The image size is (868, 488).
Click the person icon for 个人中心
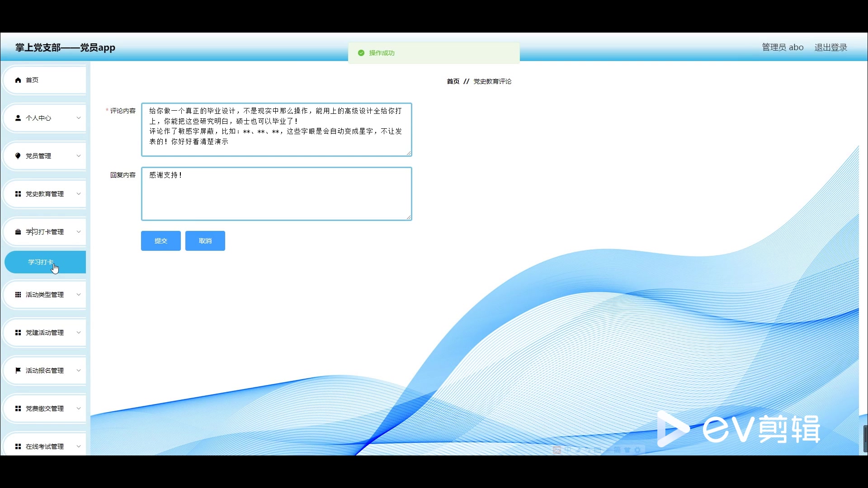pyautogui.click(x=18, y=118)
